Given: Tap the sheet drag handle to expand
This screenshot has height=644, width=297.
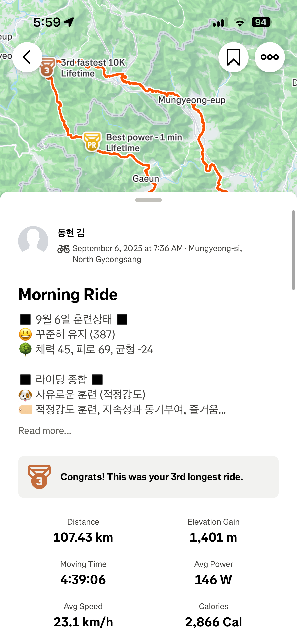Looking at the screenshot, I should click(148, 200).
